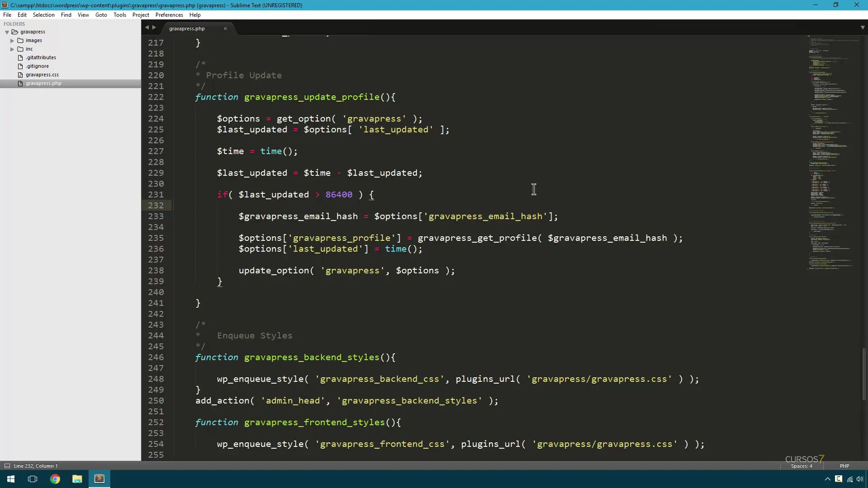Viewport: 868px width, 488px height.
Task: Open the Preferences menu
Action: coord(169,15)
